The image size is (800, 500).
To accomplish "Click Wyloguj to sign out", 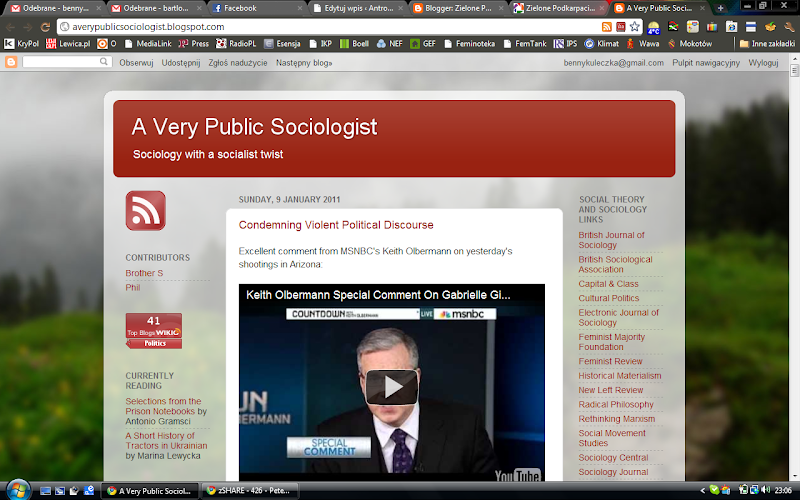I will coord(763,63).
